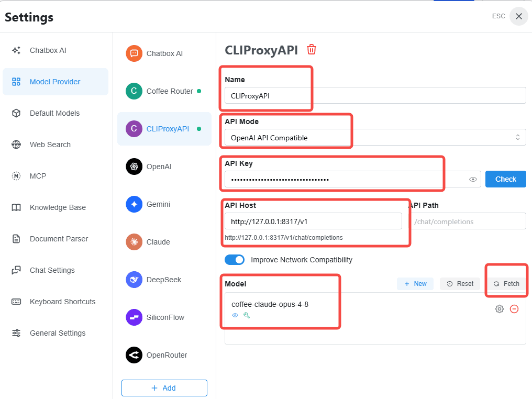Select the Claude provider logo
The image size is (532, 399).
pos(134,242)
